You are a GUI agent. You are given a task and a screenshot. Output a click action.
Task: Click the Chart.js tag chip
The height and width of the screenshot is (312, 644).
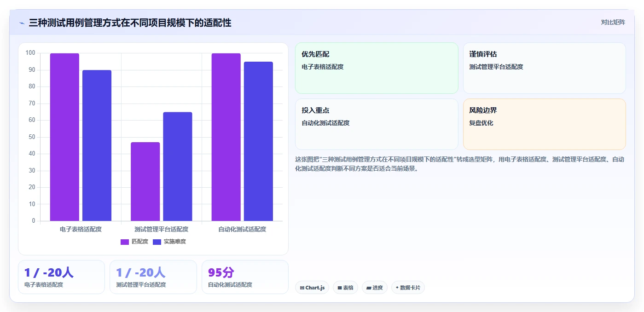coord(312,288)
